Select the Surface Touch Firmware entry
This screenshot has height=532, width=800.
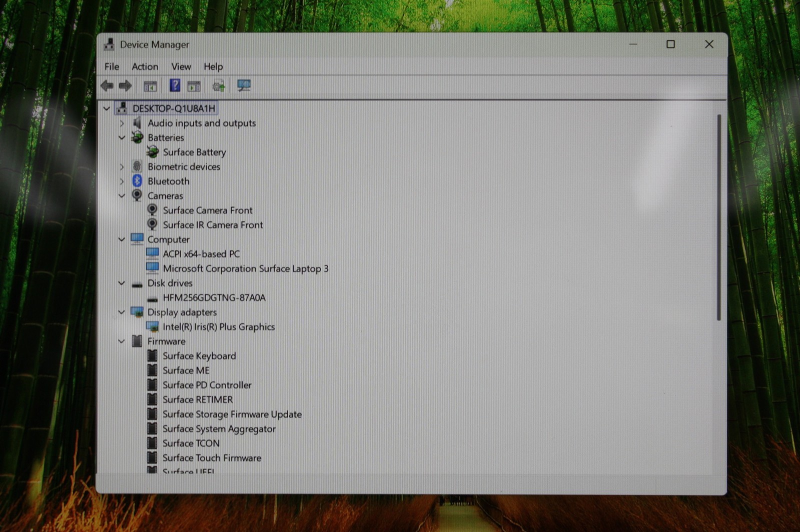(212, 457)
